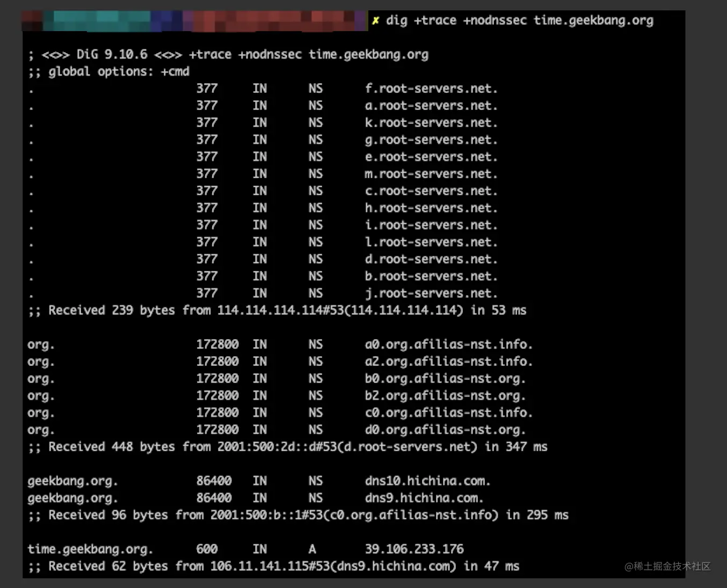Click the IP address 39.106.233.176
The width and height of the screenshot is (727, 588).
point(414,549)
